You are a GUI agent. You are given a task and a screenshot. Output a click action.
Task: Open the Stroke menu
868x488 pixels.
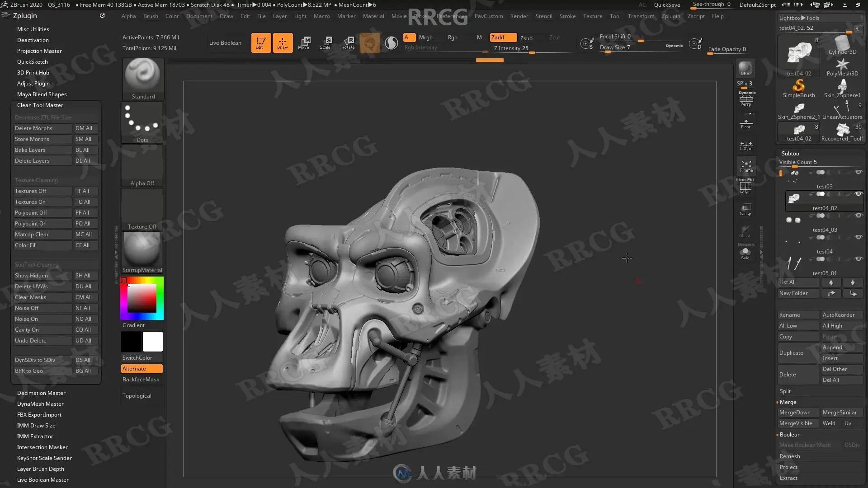[567, 16]
